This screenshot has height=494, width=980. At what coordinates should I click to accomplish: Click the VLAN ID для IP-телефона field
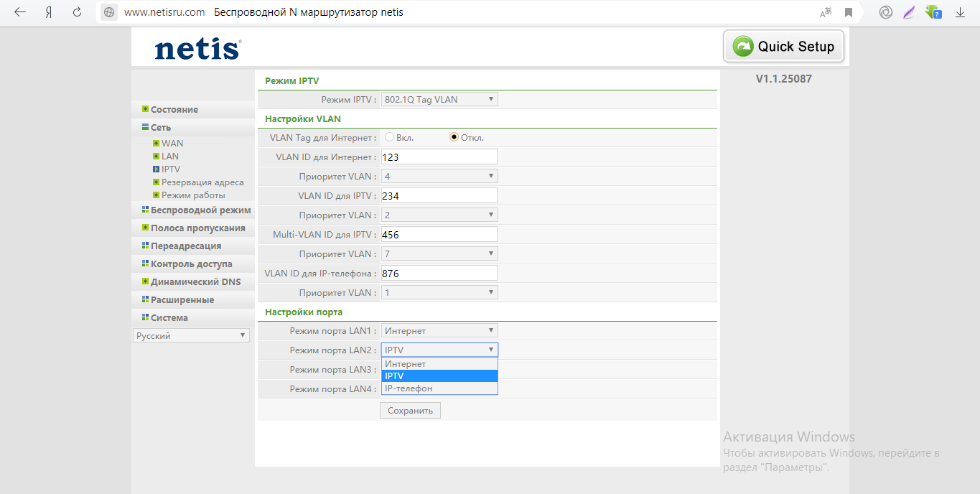(439, 273)
